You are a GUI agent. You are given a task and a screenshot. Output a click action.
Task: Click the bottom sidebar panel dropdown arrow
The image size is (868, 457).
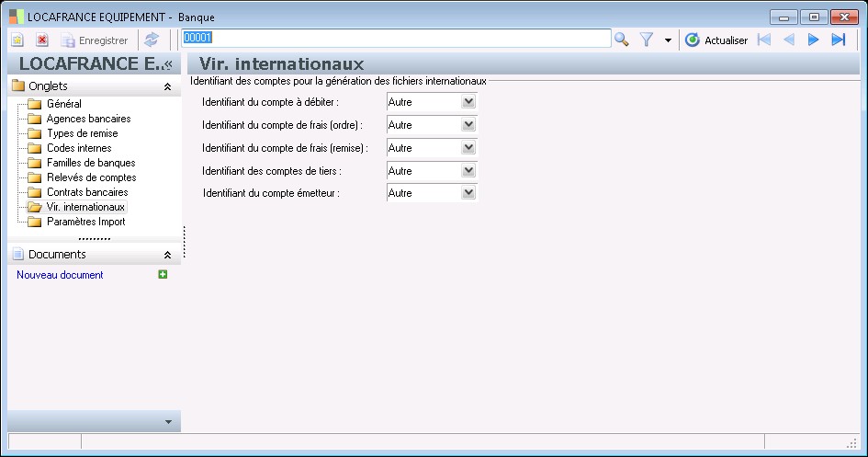[168, 422]
